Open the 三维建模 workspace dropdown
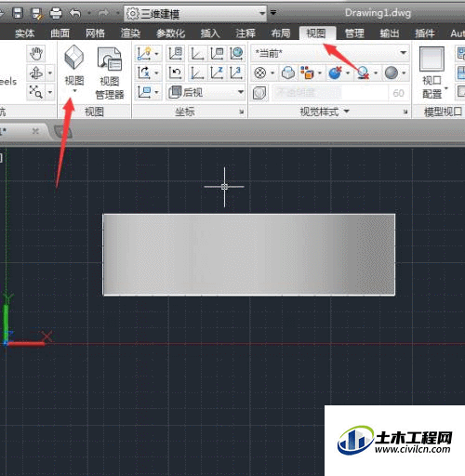The height and width of the screenshot is (476, 465). [195, 14]
